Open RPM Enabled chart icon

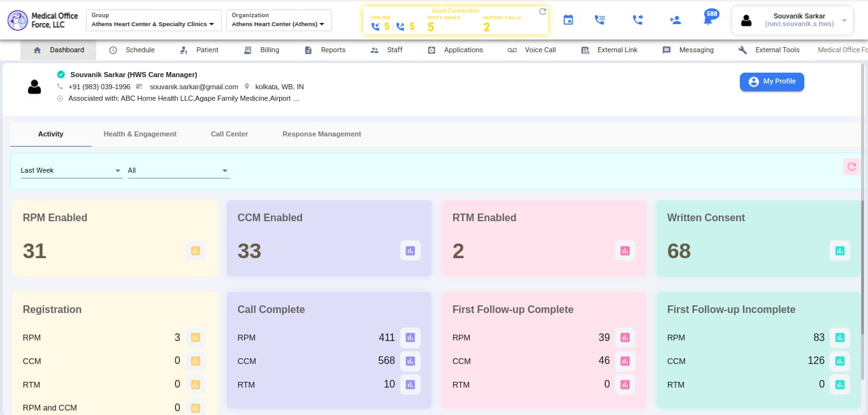point(196,251)
